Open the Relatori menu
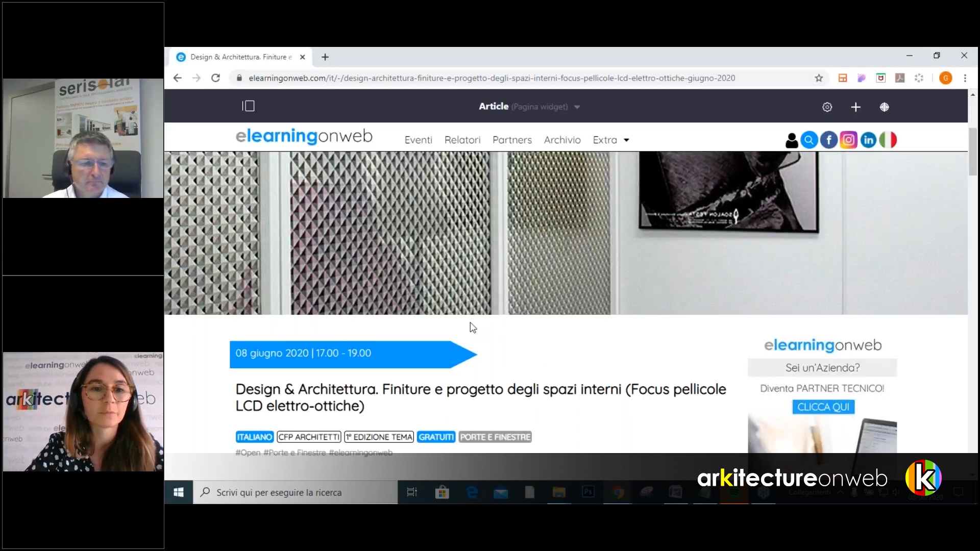 point(462,140)
